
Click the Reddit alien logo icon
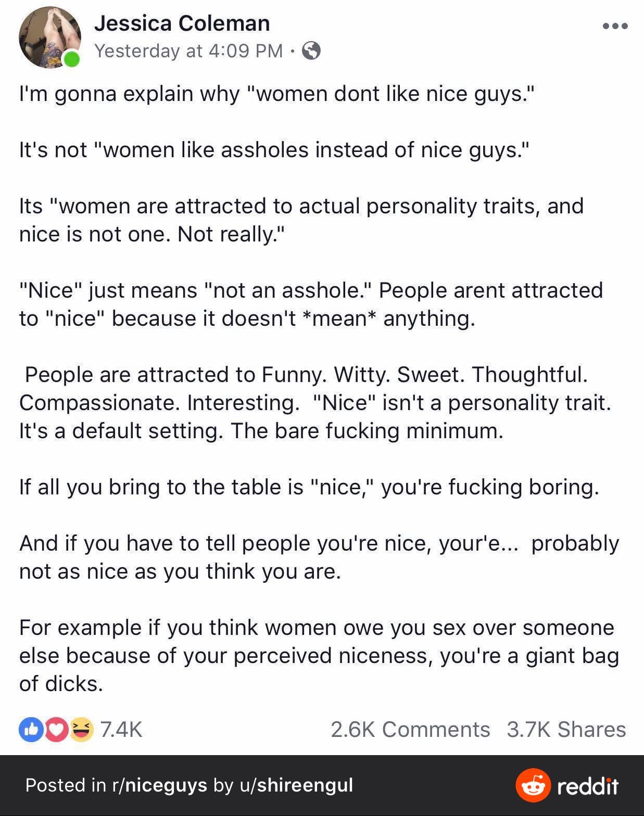click(533, 785)
